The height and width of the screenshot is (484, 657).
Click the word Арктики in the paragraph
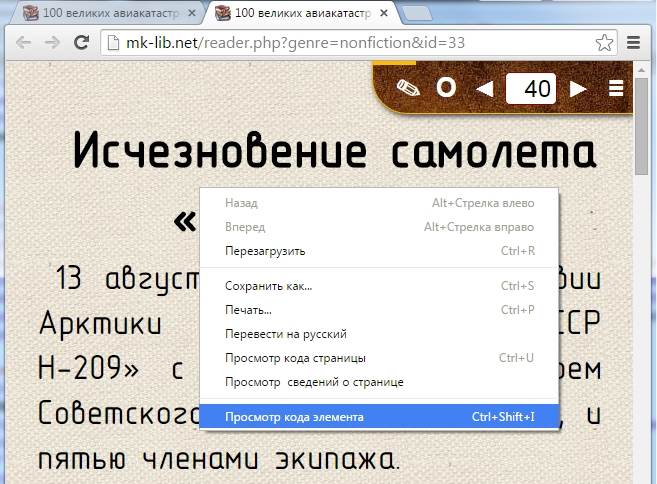[x=100, y=324]
